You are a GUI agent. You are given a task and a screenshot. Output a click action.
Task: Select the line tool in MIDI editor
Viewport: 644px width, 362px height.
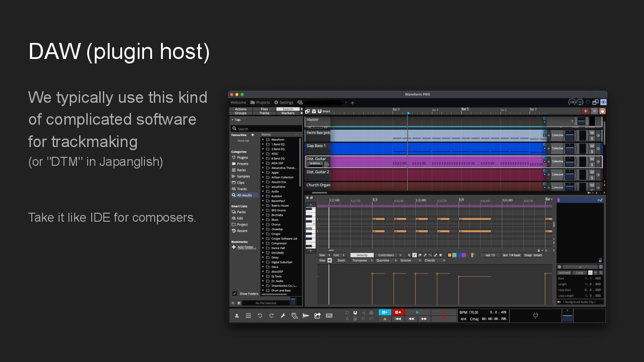(x=430, y=255)
